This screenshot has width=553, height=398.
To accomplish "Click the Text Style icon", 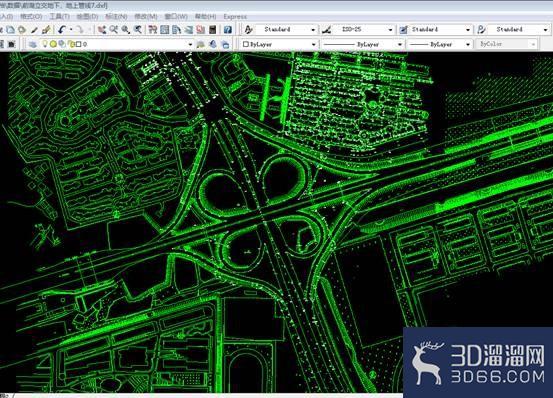I will [x=249, y=30].
